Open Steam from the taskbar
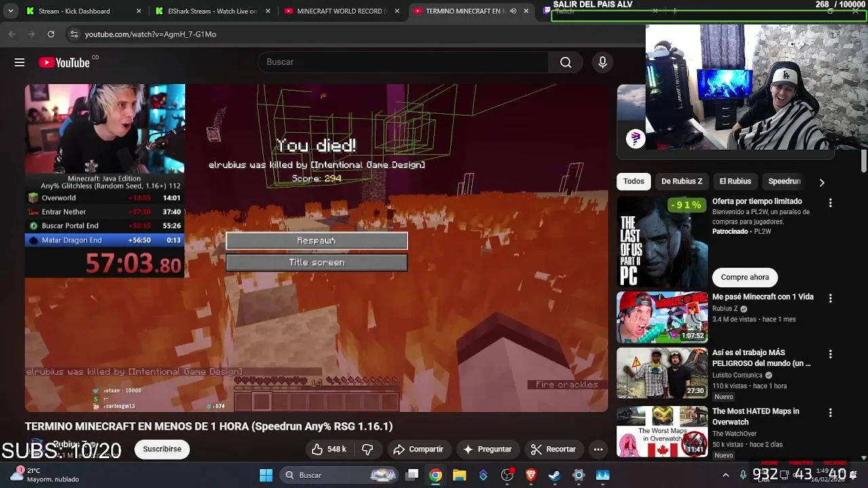Image resolution: width=868 pixels, height=488 pixels. (x=555, y=475)
